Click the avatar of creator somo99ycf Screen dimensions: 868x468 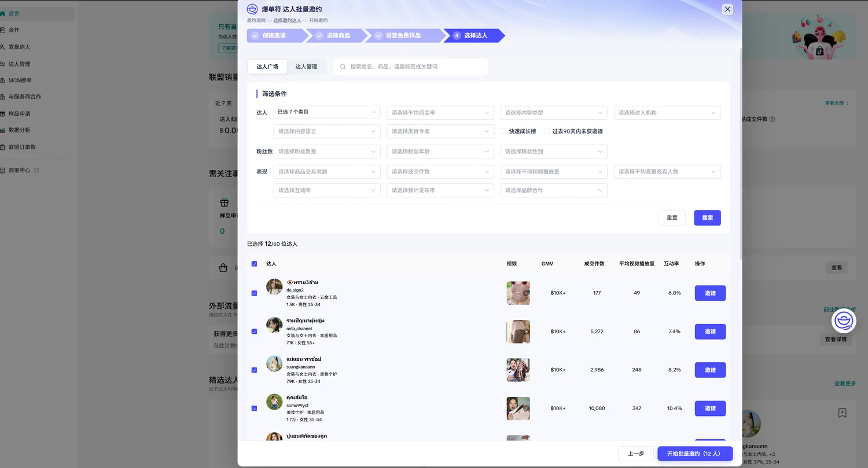click(x=274, y=401)
